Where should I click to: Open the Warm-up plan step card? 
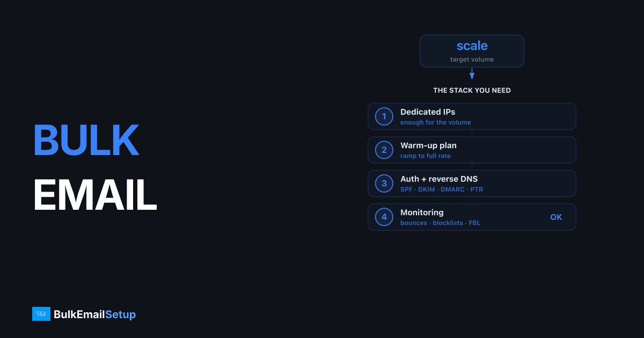(472, 150)
